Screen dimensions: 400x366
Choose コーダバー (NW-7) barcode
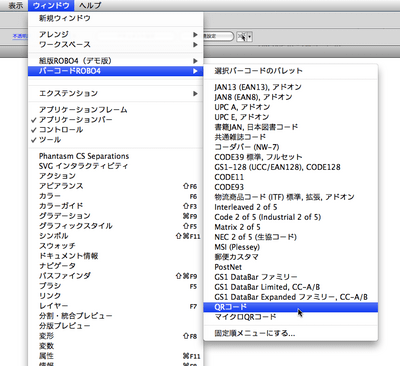(291, 147)
